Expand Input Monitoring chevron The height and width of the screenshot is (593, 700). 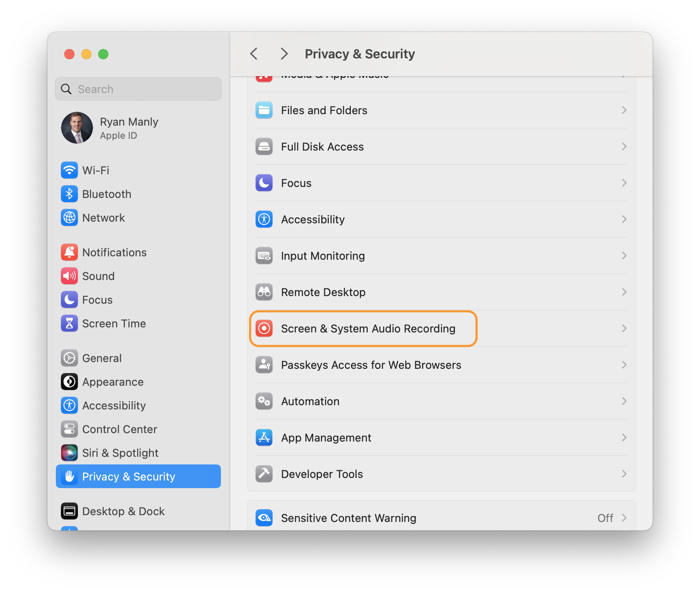pos(624,256)
